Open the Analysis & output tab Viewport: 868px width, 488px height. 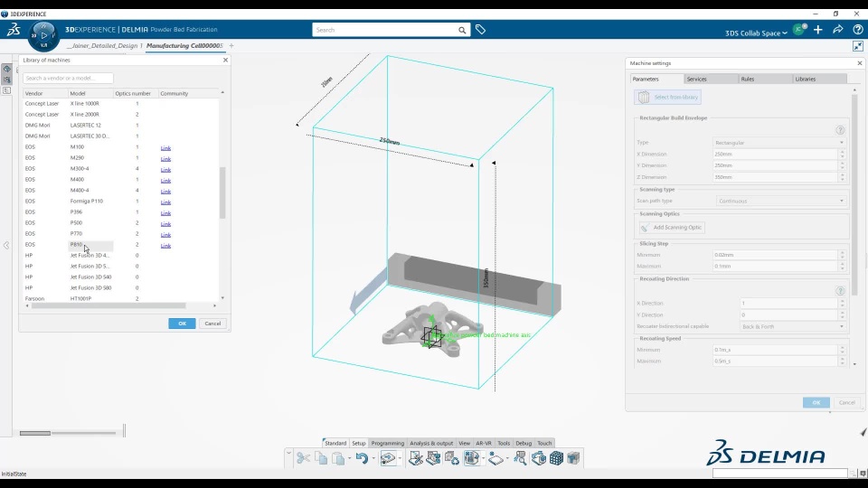[431, 443]
